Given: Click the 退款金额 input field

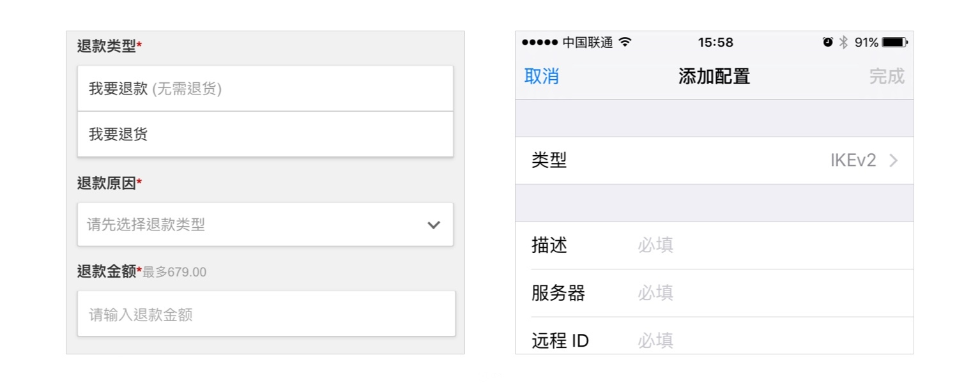Looking at the screenshot, I should point(266,314).
